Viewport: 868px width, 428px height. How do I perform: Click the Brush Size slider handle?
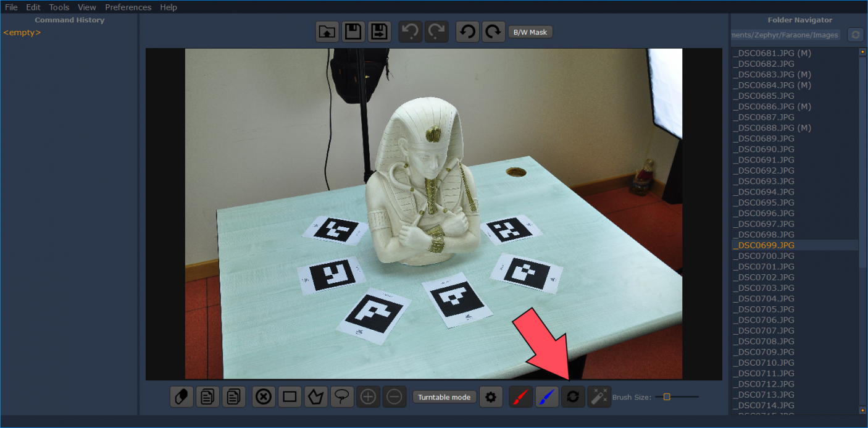(x=667, y=397)
